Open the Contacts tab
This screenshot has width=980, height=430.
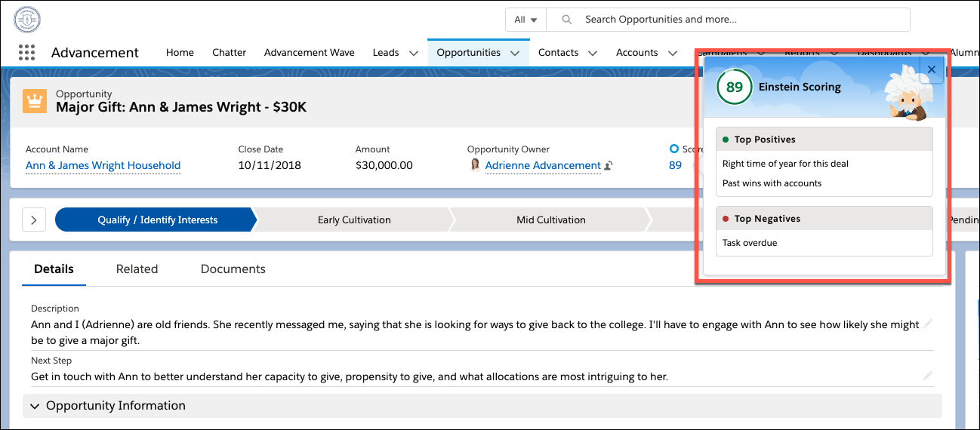pyautogui.click(x=558, y=52)
